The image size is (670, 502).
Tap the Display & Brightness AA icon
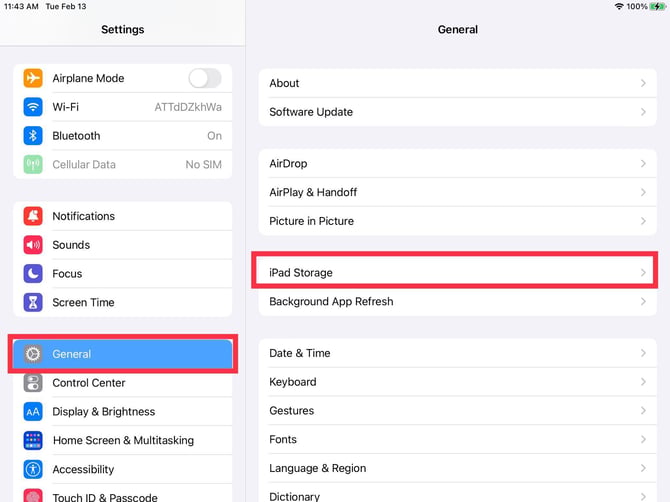coord(33,411)
